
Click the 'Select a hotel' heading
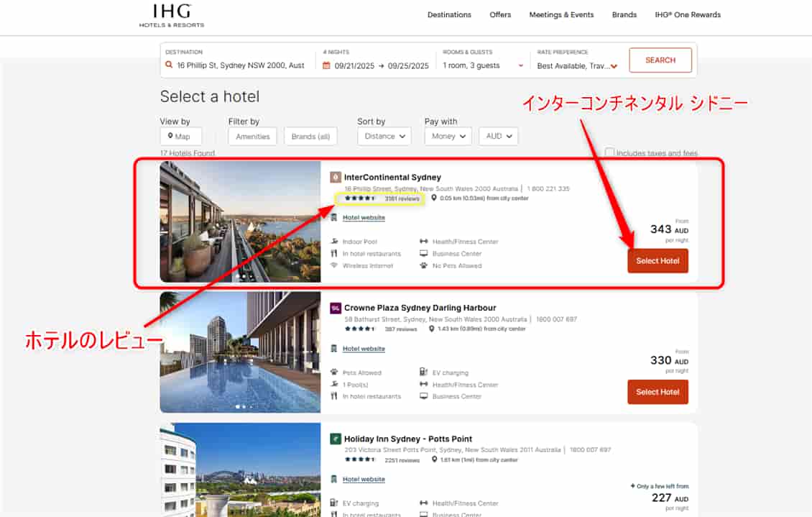click(x=210, y=96)
